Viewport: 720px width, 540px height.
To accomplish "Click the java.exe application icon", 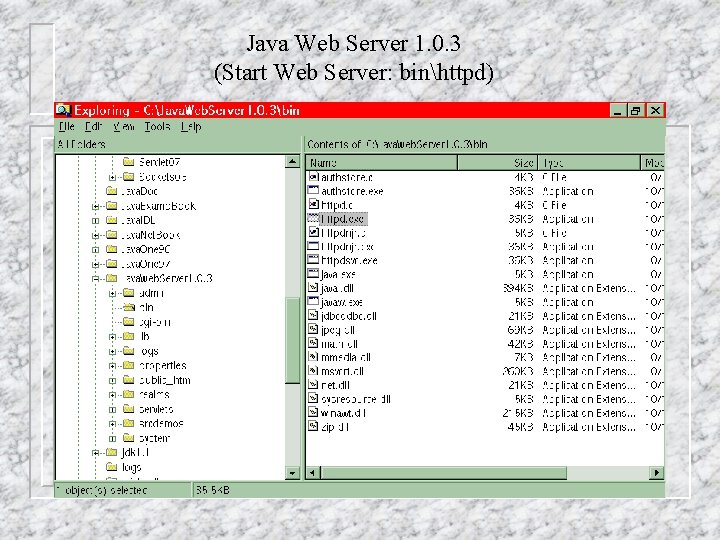I will [313, 274].
